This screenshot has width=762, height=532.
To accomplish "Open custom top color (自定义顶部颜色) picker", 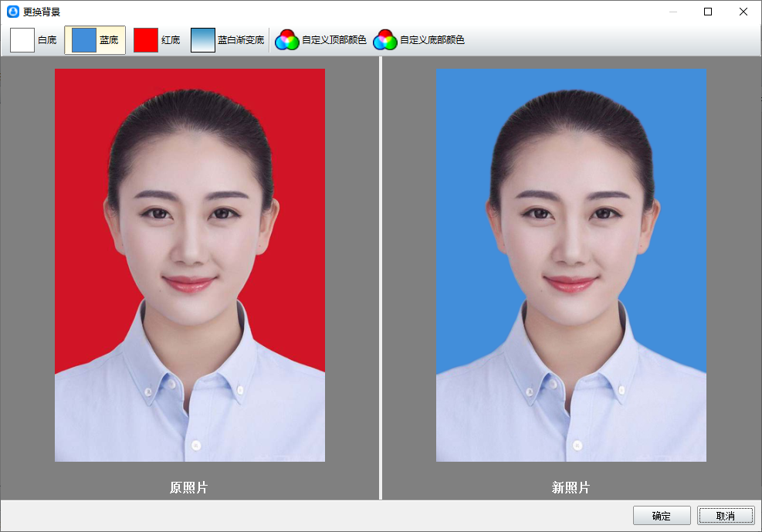I will (320, 40).
